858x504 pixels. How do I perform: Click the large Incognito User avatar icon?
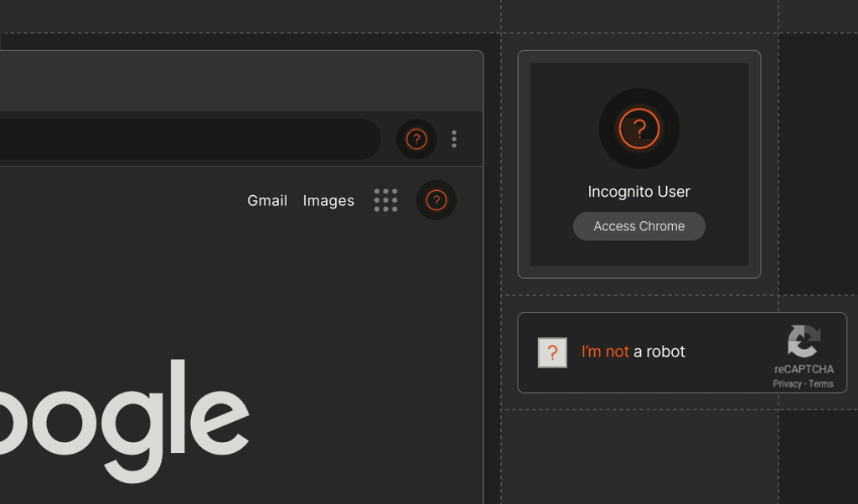tap(639, 128)
